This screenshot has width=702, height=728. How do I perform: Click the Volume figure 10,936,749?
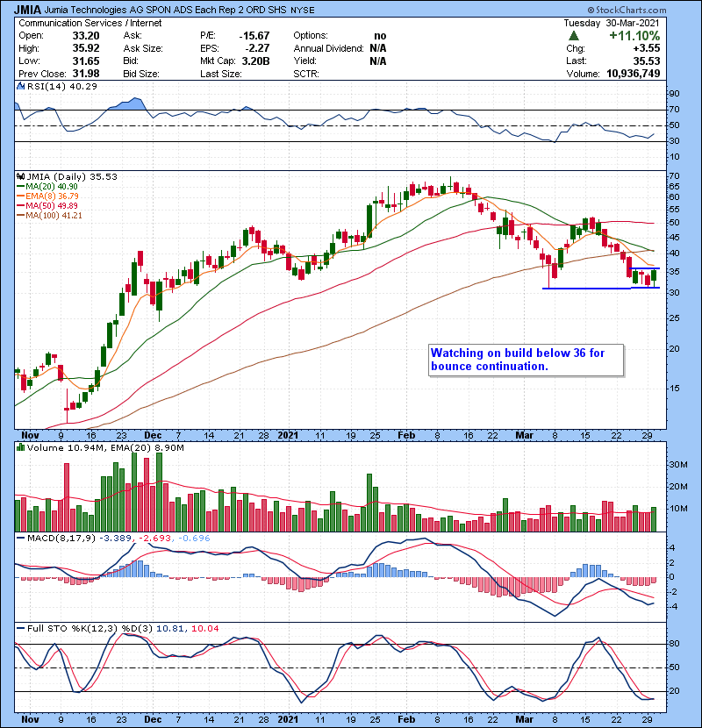(634, 74)
